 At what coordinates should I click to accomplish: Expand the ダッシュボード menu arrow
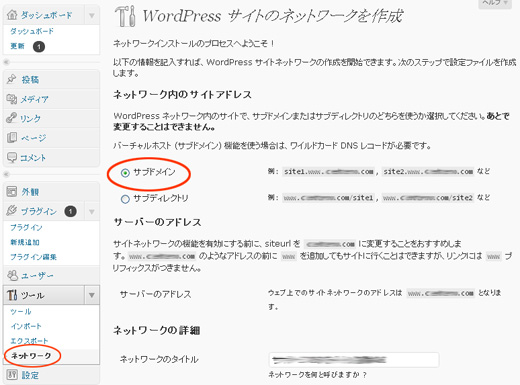[92, 15]
